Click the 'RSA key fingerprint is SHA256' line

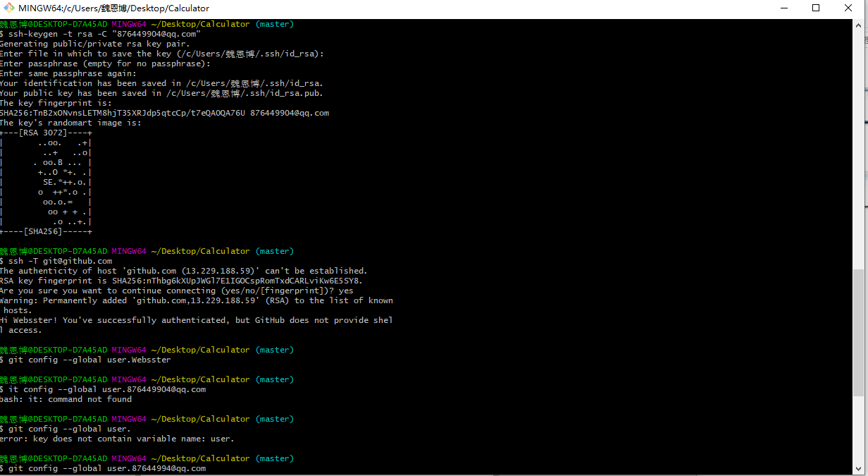click(182, 281)
